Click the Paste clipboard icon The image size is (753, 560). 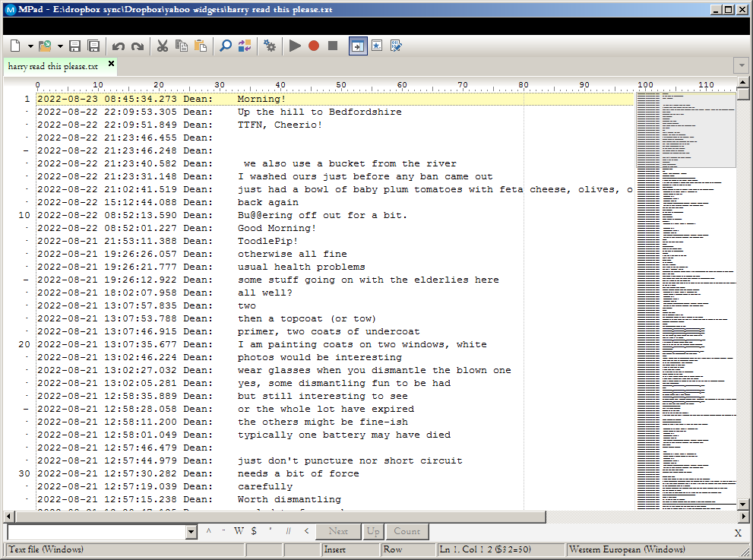[x=201, y=46]
